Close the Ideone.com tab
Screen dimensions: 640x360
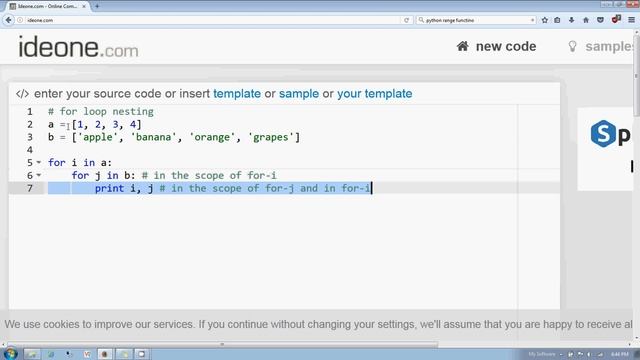tap(84, 6)
